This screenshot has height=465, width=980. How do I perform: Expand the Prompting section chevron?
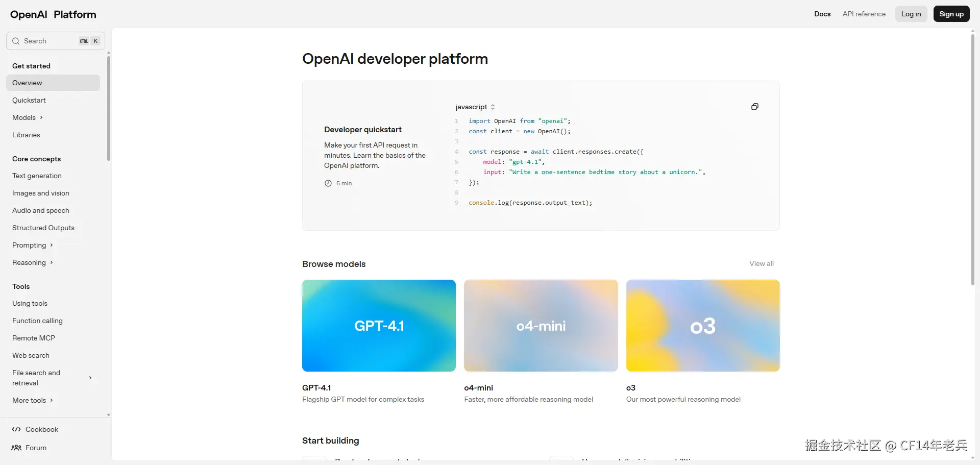(x=52, y=245)
